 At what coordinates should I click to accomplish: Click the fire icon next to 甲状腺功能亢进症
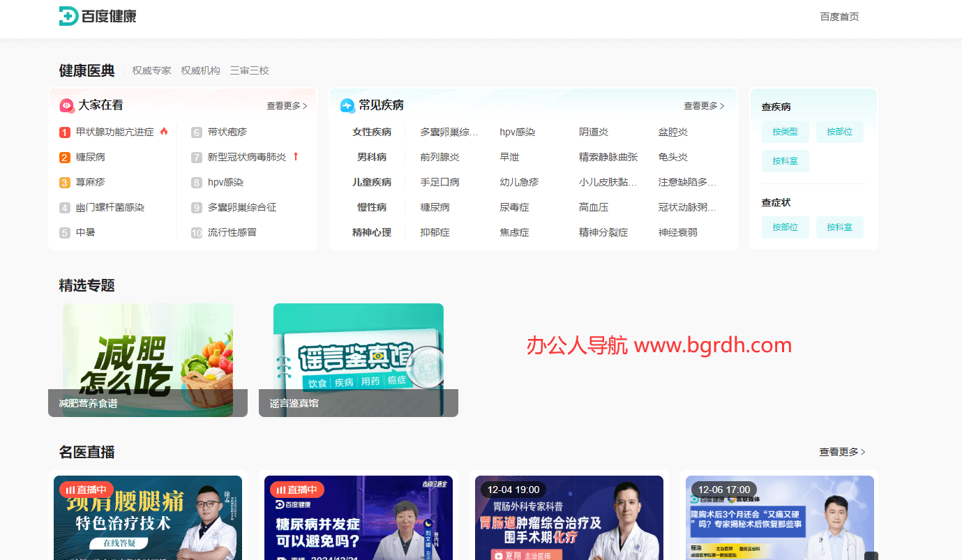pos(164,130)
